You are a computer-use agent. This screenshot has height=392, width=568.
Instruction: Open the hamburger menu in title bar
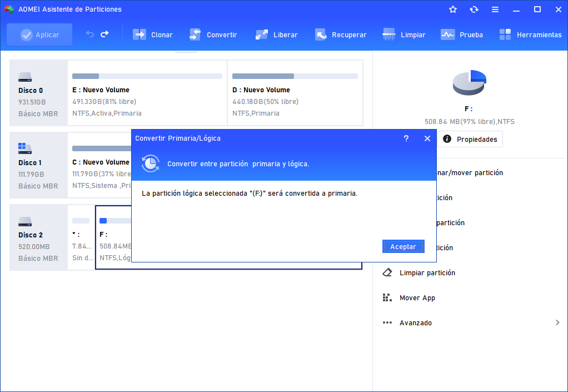(x=495, y=9)
